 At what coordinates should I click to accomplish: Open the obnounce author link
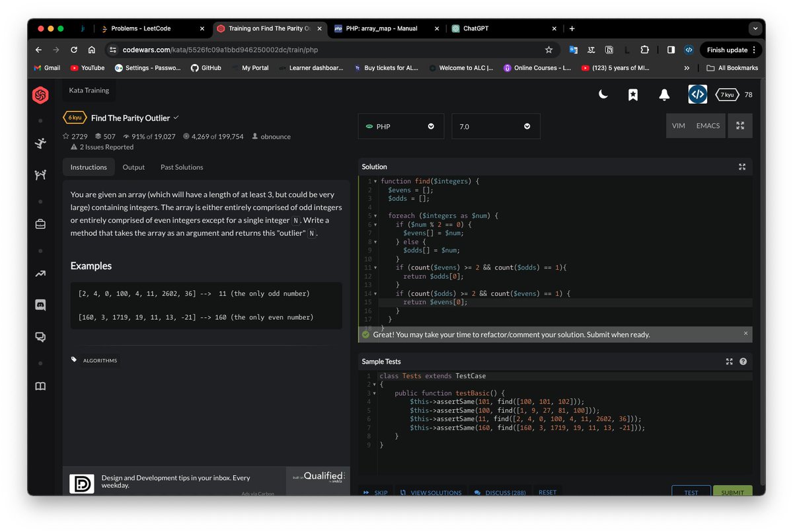pyautogui.click(x=276, y=137)
